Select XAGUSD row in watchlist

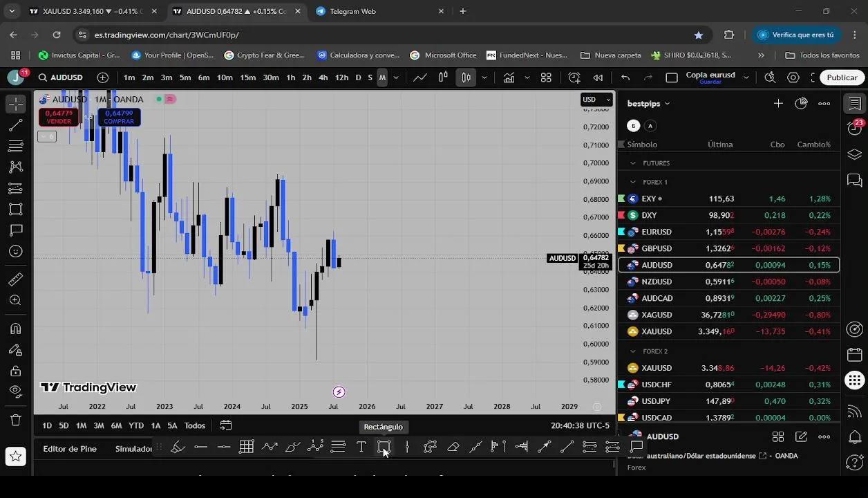tap(728, 315)
